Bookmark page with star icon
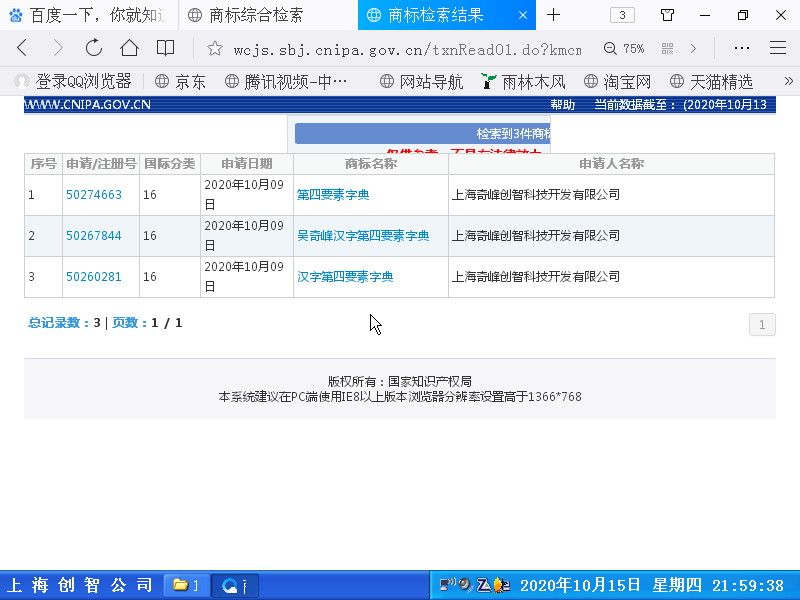 [214, 48]
